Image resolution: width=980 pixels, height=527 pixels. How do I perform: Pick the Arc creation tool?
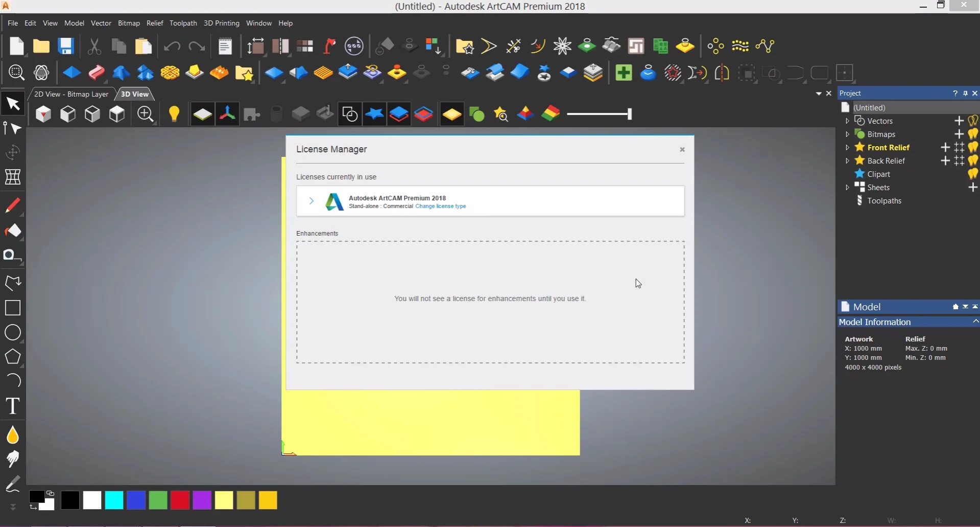coord(13,381)
